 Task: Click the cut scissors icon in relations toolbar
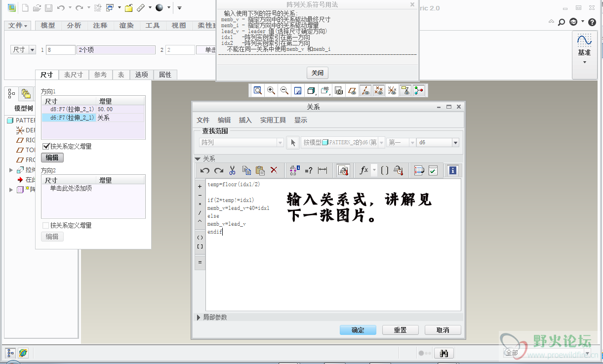point(232,170)
